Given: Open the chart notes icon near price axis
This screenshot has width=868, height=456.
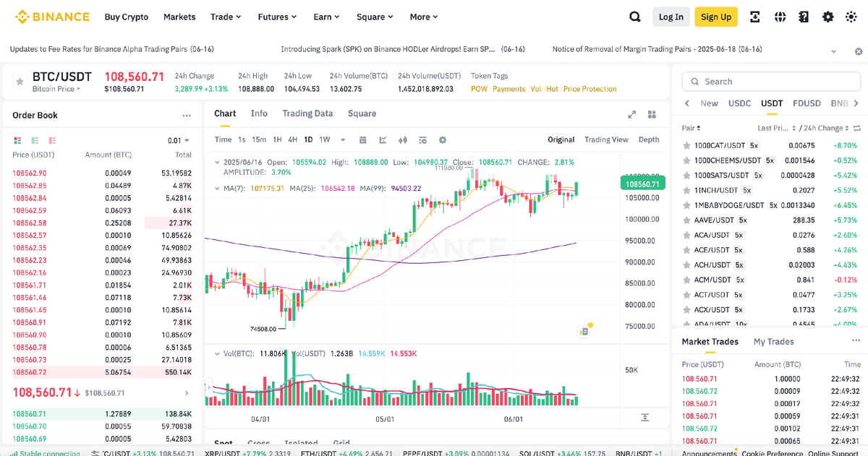Looking at the screenshot, I should [584, 332].
